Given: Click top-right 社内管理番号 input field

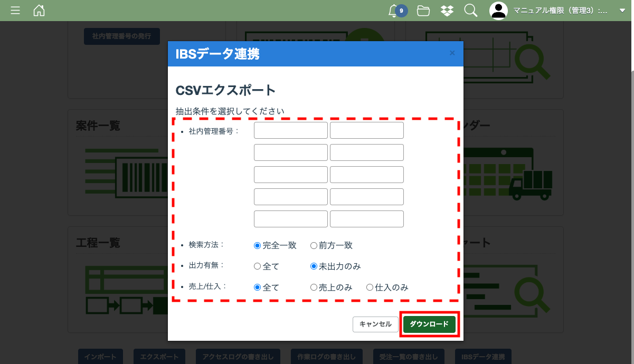Looking at the screenshot, I should pos(367,130).
